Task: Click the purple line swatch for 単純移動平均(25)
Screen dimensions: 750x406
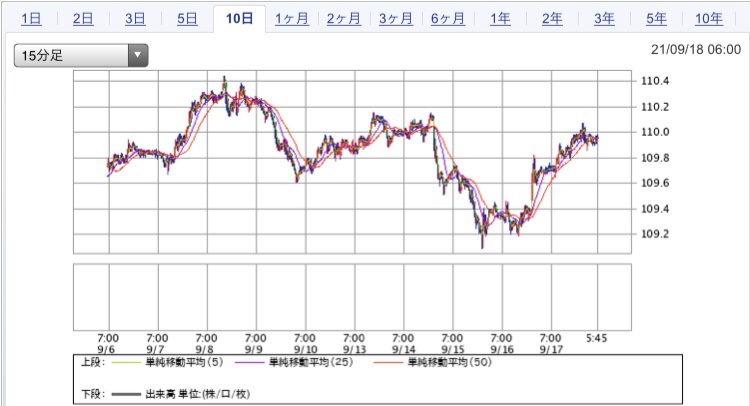Action: (x=250, y=363)
